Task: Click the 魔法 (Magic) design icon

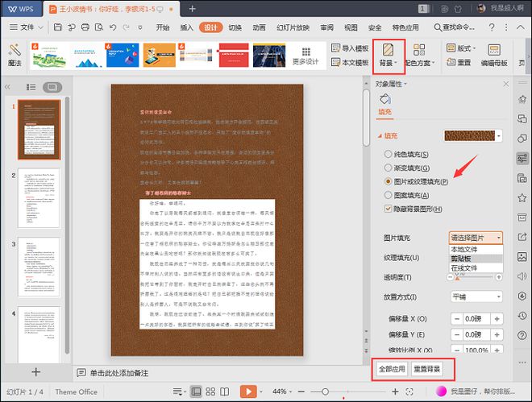Action: (x=15, y=53)
